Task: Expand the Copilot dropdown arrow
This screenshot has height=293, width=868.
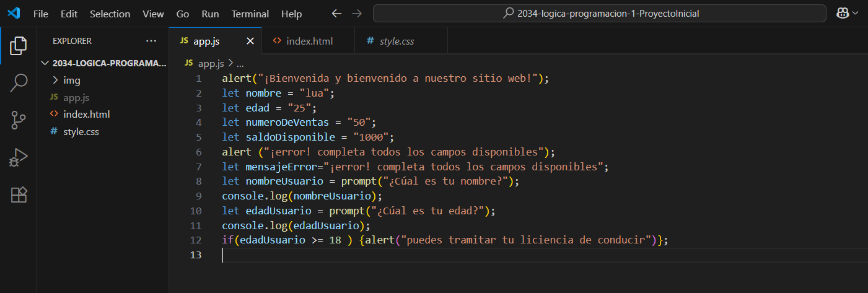Action: tap(856, 13)
